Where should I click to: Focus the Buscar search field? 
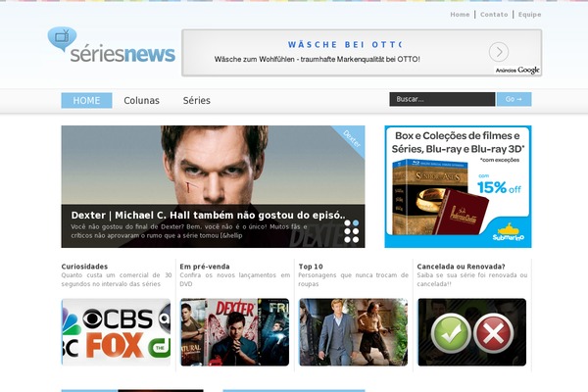click(442, 99)
